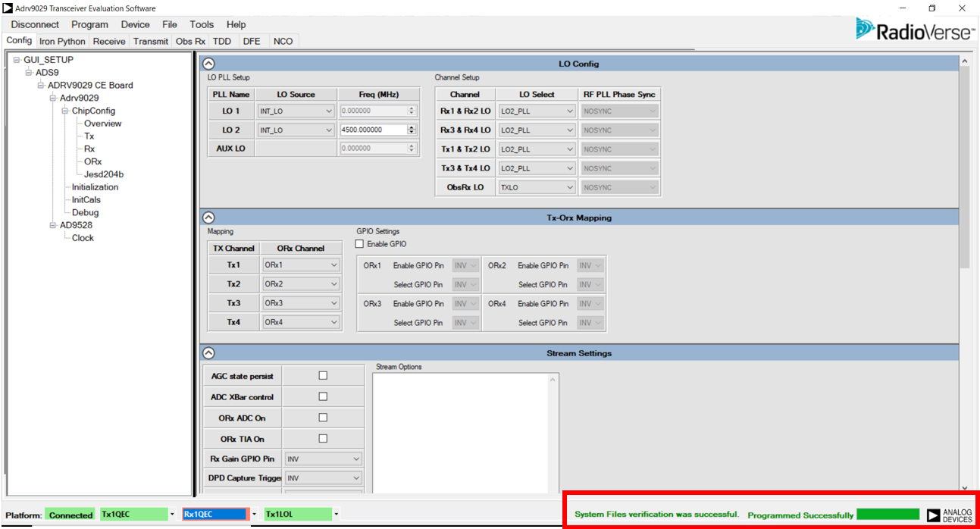This screenshot has height=529, width=980.
Task: Enable GPIO checkbox in GPIO Settings
Action: click(x=360, y=244)
